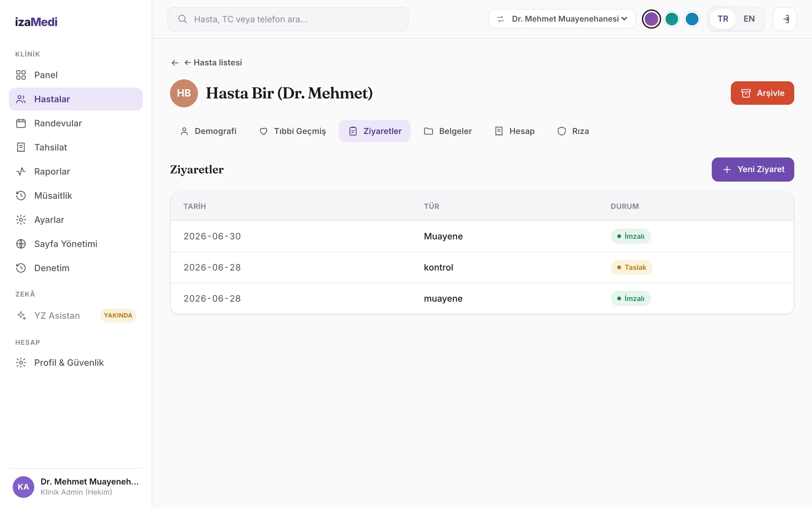The image size is (812, 508).
Task: Open Müsaitlik in the sidebar
Action: tap(76, 196)
